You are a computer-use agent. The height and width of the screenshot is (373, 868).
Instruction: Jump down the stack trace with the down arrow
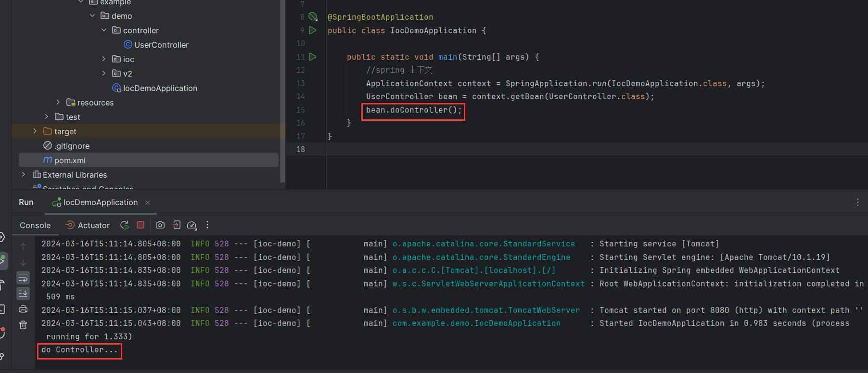pyautogui.click(x=23, y=262)
